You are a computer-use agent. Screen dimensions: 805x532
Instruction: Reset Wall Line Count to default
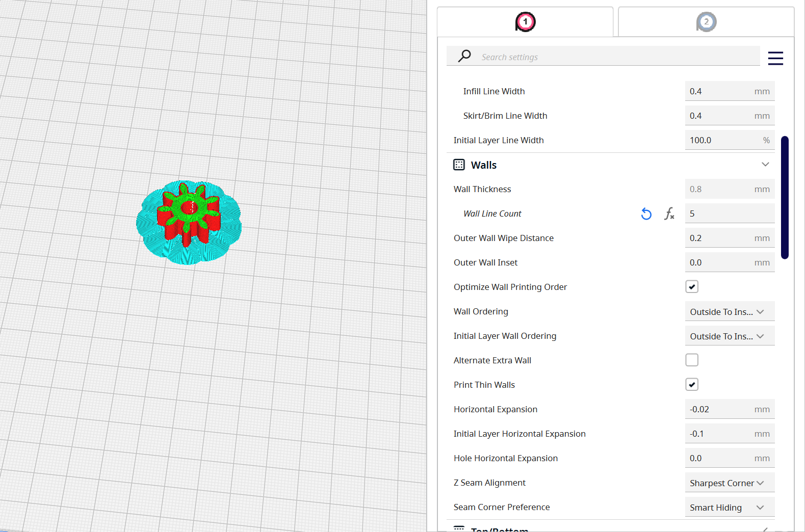point(646,214)
